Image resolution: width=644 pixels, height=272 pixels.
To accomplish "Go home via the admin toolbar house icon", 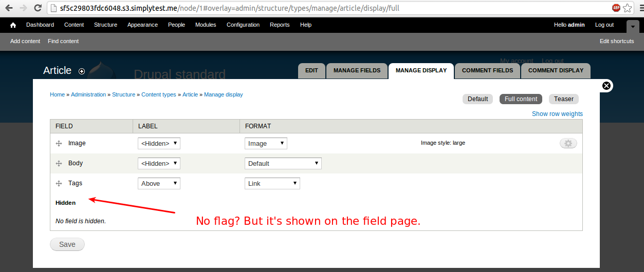I will (x=13, y=25).
